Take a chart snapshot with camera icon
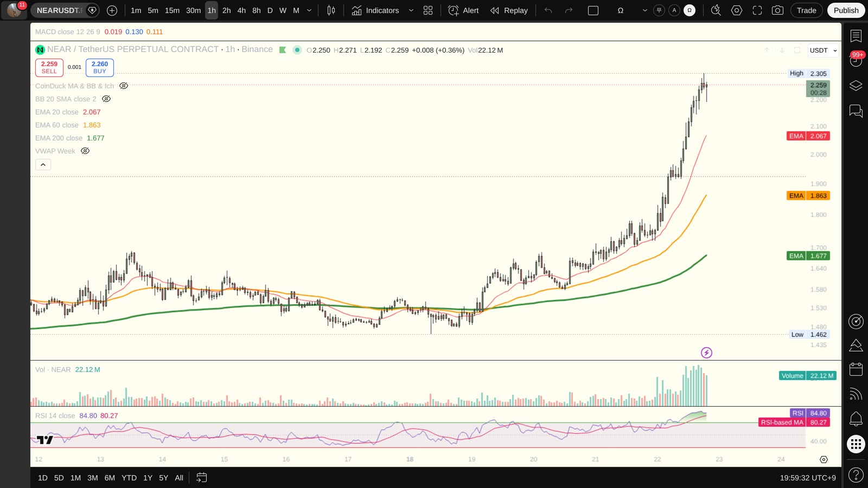 tap(777, 10)
